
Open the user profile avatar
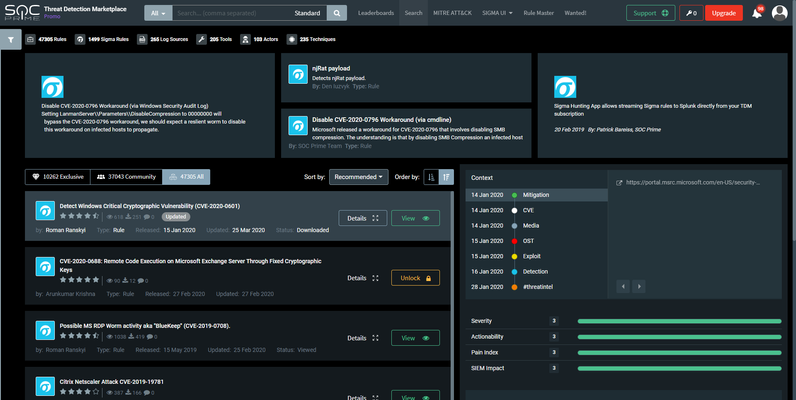779,13
